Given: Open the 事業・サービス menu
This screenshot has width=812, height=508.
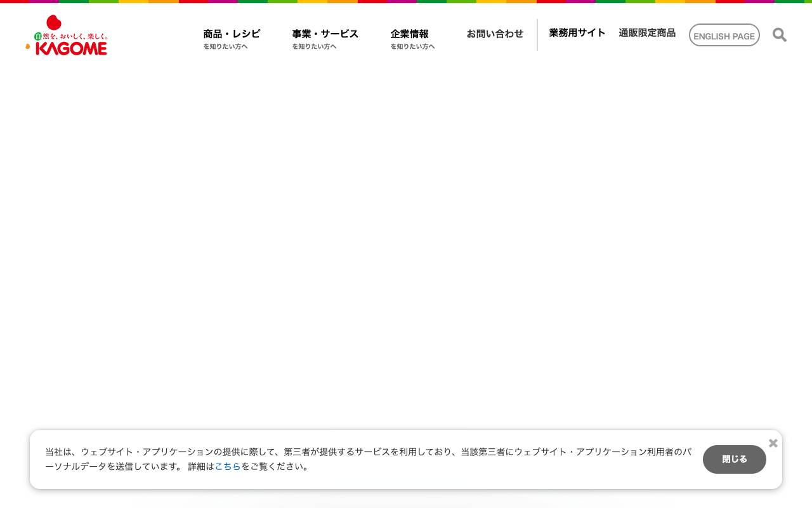Looking at the screenshot, I should tap(324, 34).
